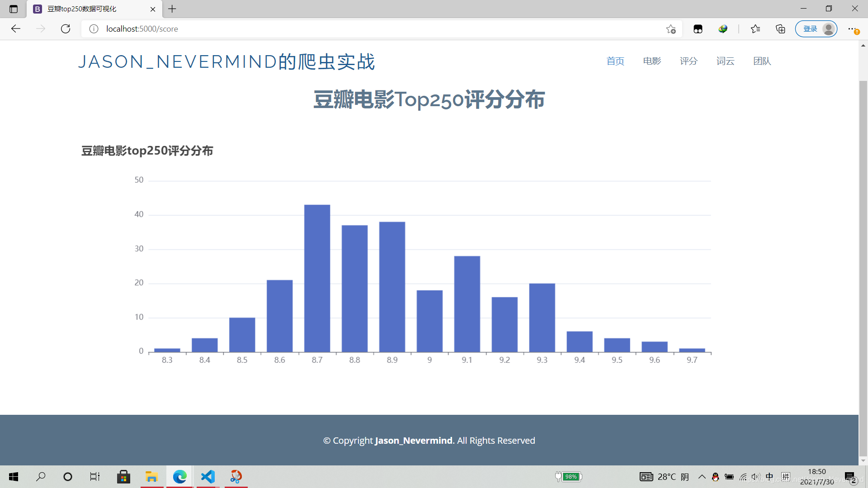The height and width of the screenshot is (488, 868).
Task: Open the tab actions menu icon
Action: coord(14,9)
